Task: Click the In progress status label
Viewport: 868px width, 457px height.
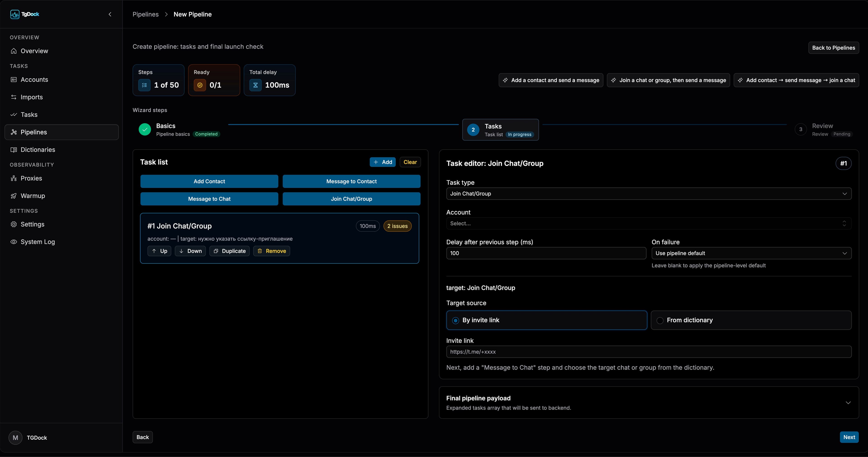Action: point(520,134)
